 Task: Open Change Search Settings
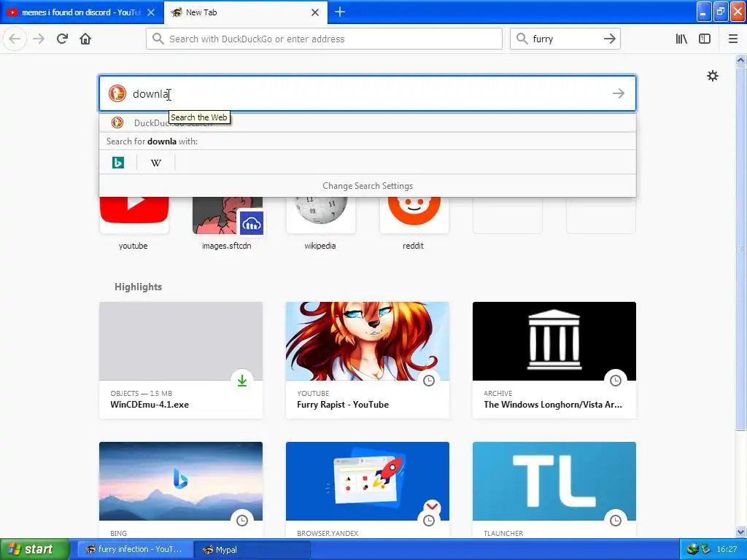[368, 186]
